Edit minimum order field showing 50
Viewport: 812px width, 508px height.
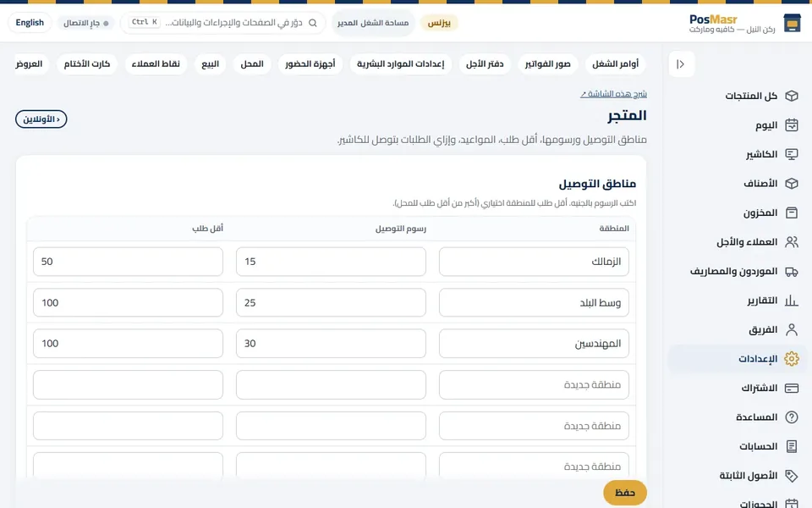pyautogui.click(x=128, y=262)
